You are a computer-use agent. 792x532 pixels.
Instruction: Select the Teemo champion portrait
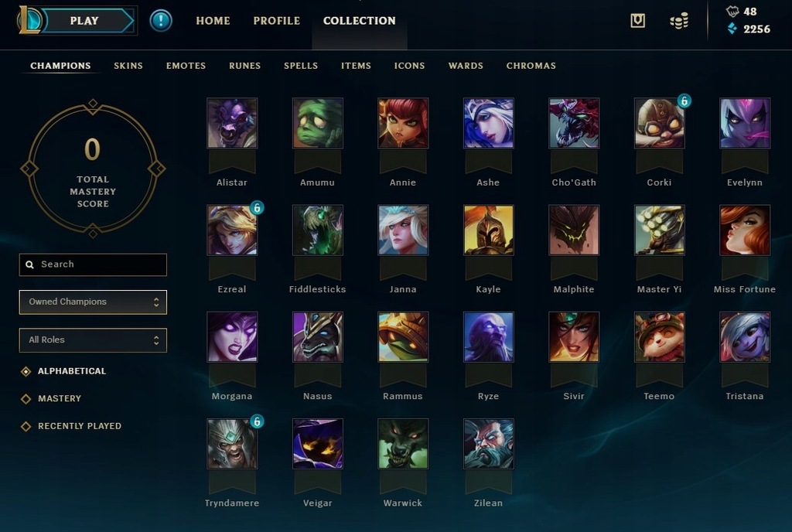pyautogui.click(x=659, y=336)
